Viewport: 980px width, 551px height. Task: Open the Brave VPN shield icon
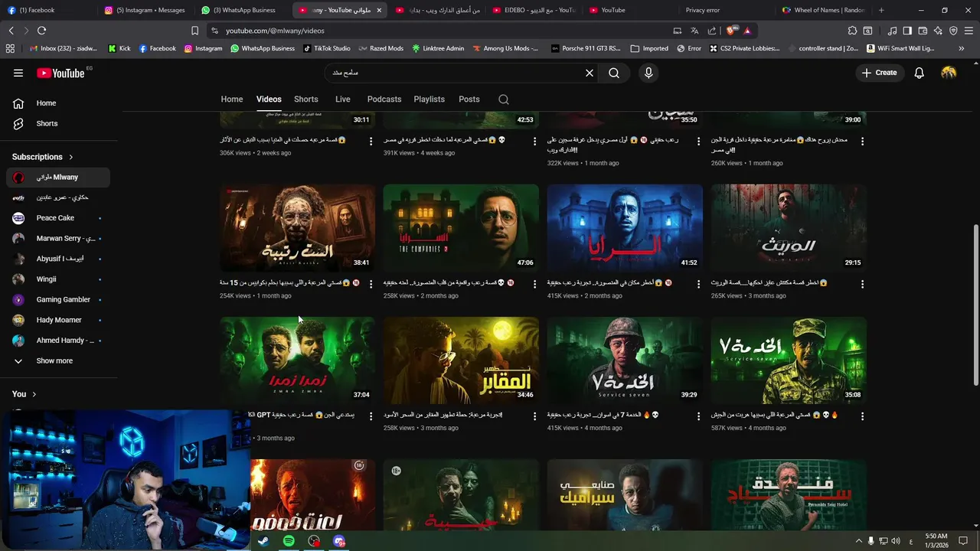coord(953,31)
